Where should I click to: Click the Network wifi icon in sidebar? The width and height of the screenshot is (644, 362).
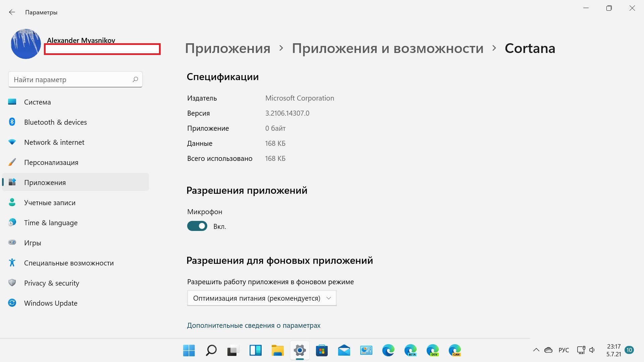(x=12, y=142)
